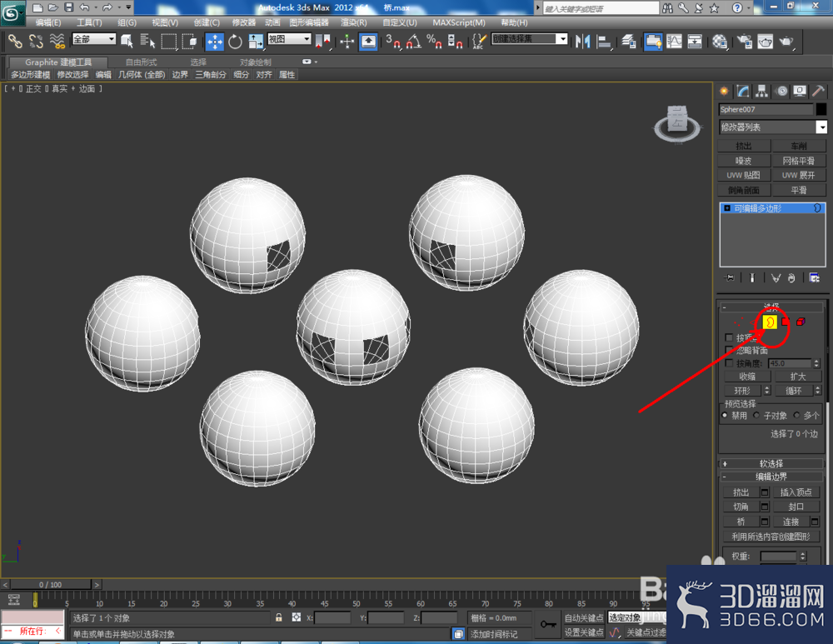This screenshot has width=833, height=644.
Task: Open the Select by Name list icon
Action: [x=147, y=41]
